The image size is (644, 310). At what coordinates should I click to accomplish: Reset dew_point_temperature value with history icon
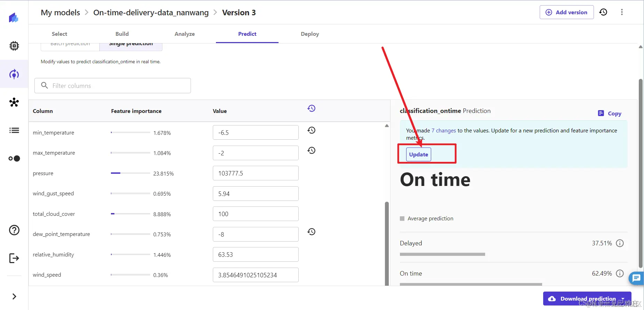311,232
